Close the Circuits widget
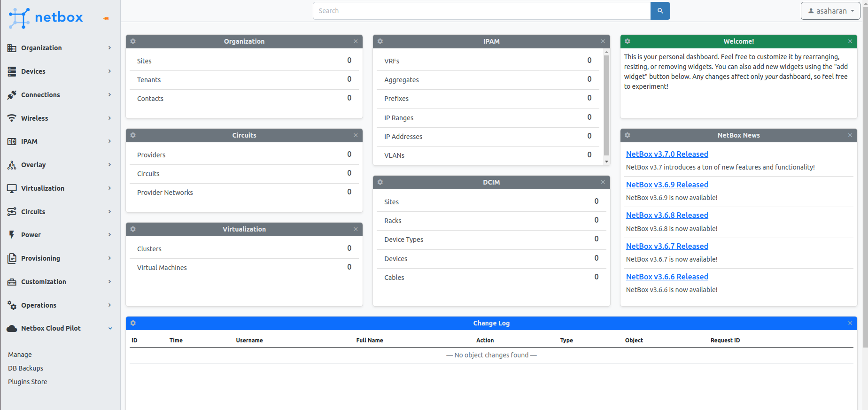This screenshot has height=410, width=868. [356, 135]
